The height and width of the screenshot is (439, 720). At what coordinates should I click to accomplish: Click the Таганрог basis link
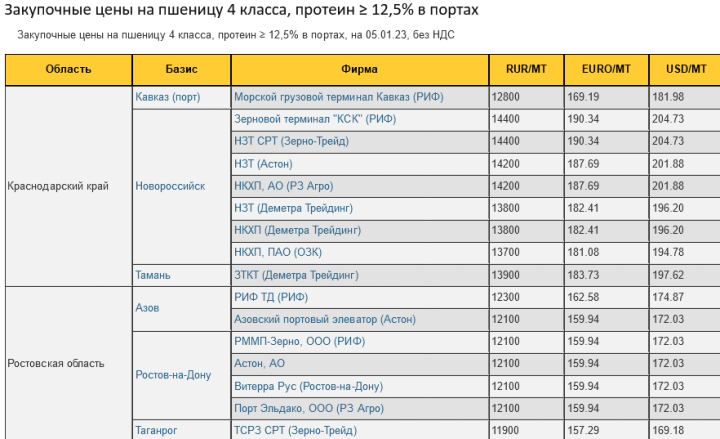[157, 430]
